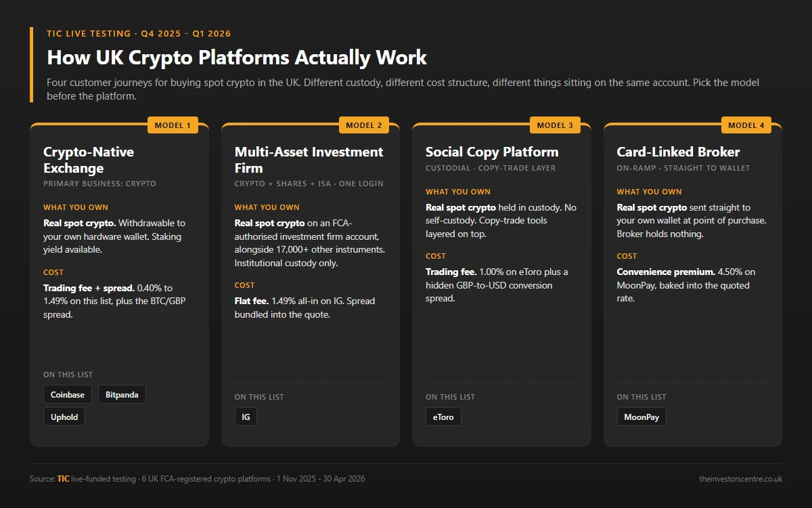Select the MODEL 4 badge
The image size is (812, 508).
pos(746,125)
